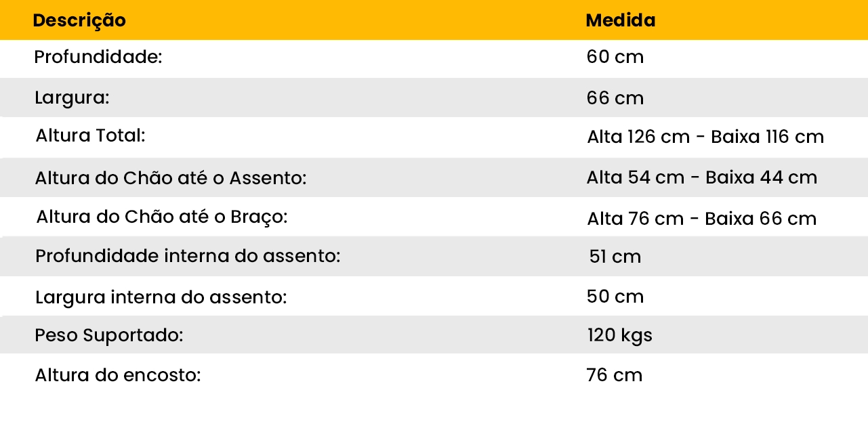Click the 76 cm encosto height value
The height and width of the screenshot is (432, 868).
pyautogui.click(x=614, y=374)
